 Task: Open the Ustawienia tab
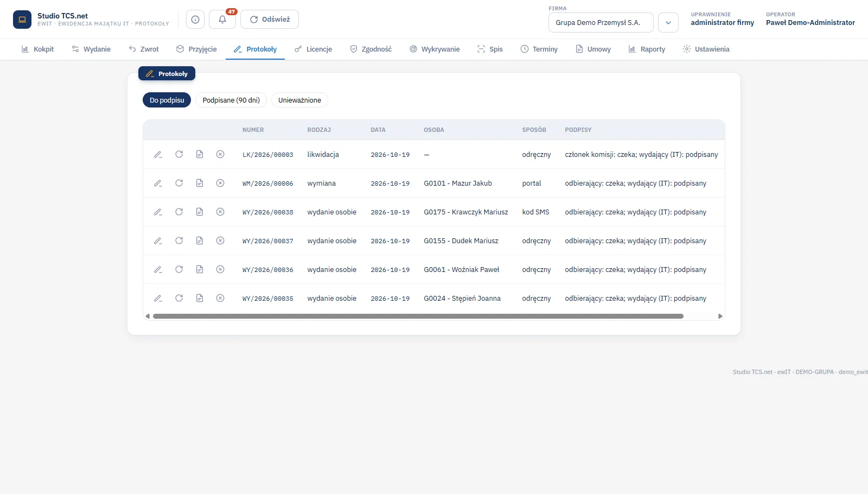706,49
